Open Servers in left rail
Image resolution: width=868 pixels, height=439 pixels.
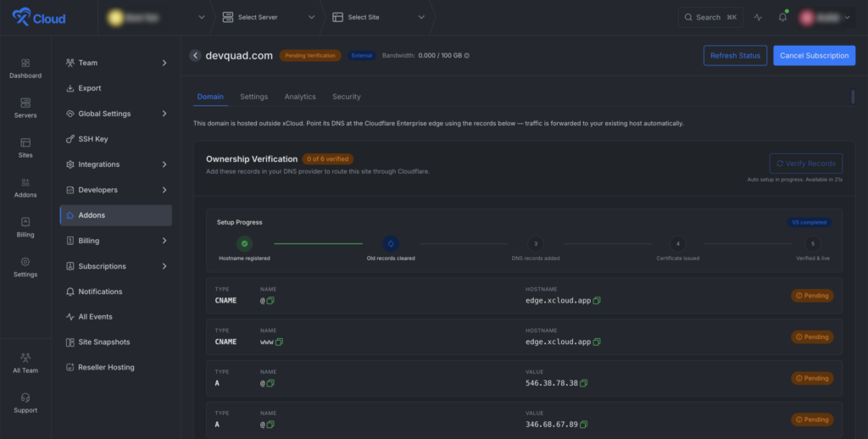coord(25,108)
